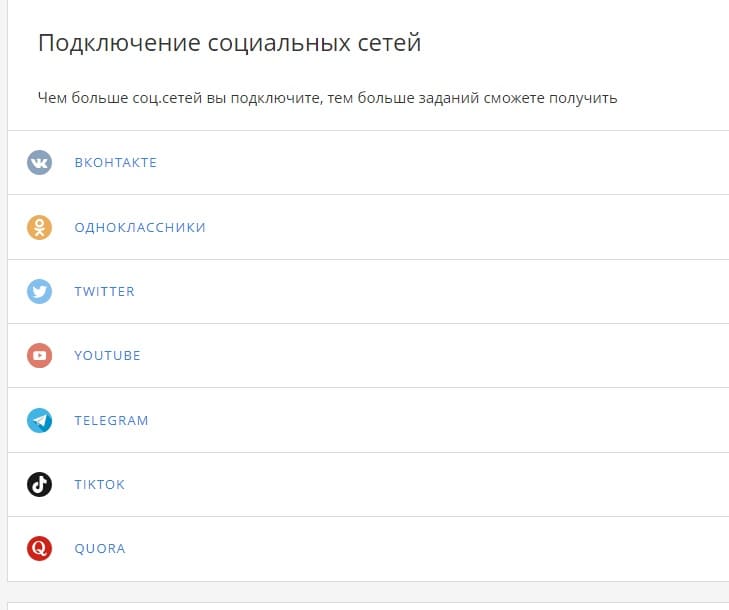Click empty space in the Twitter row
This screenshot has width=729, height=610.
coord(450,292)
